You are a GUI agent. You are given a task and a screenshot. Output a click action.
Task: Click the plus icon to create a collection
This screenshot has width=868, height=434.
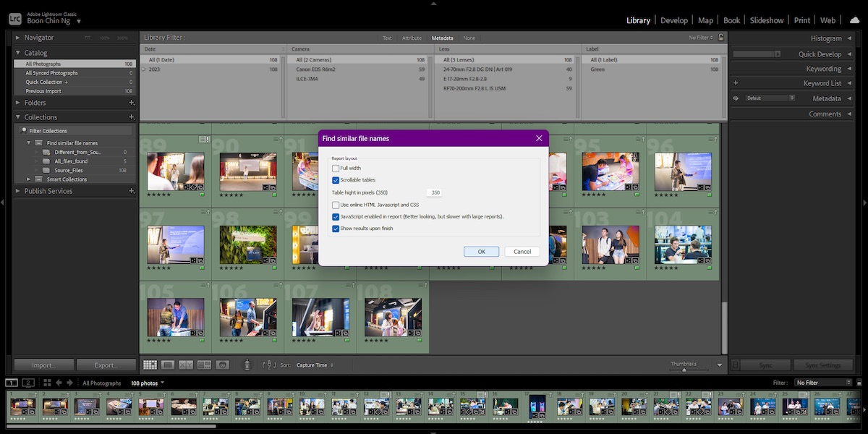(132, 116)
